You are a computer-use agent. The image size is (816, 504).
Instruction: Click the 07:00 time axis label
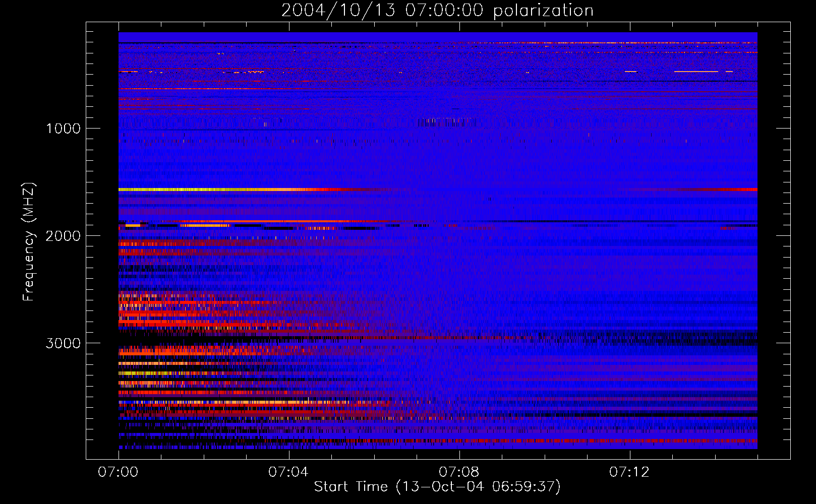pyautogui.click(x=118, y=472)
